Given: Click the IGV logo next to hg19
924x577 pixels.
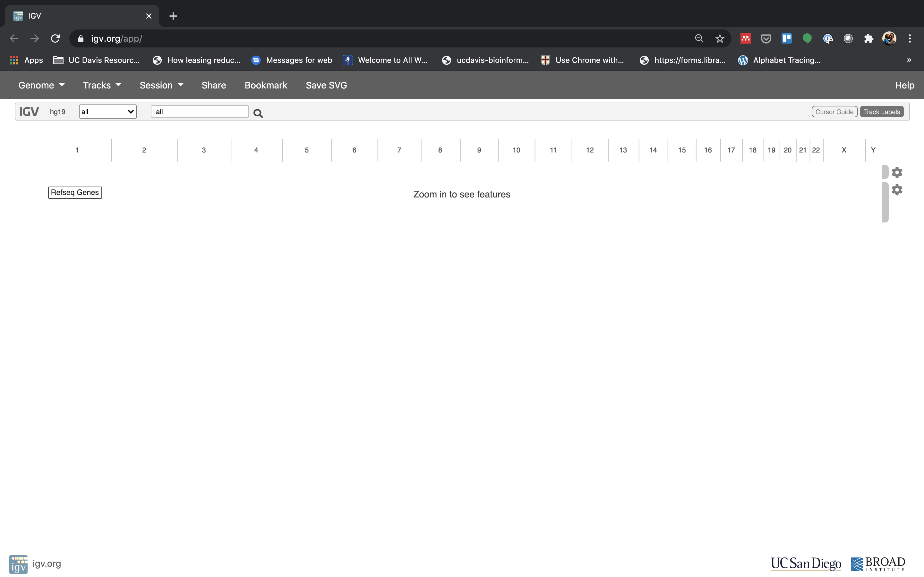Looking at the screenshot, I should coord(30,112).
